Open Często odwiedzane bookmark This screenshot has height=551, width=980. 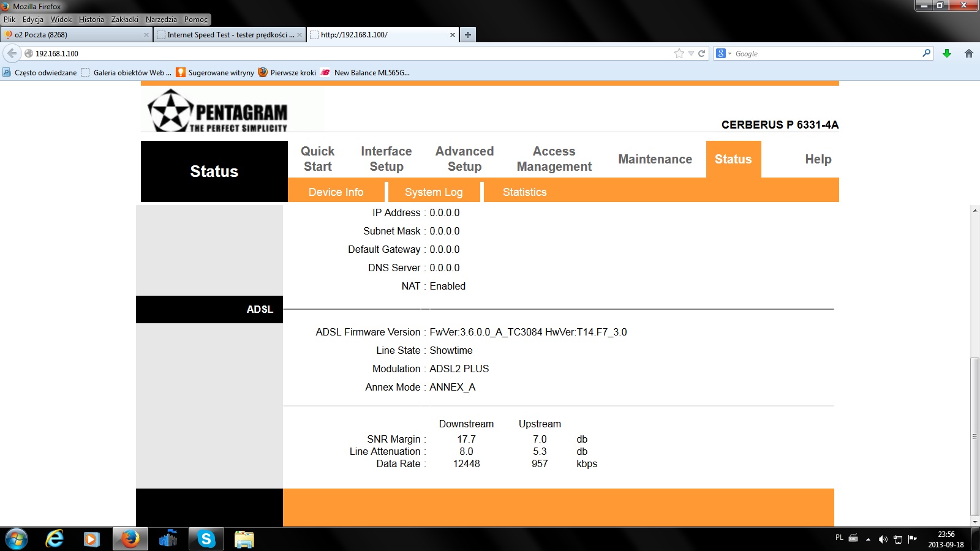pos(40,72)
